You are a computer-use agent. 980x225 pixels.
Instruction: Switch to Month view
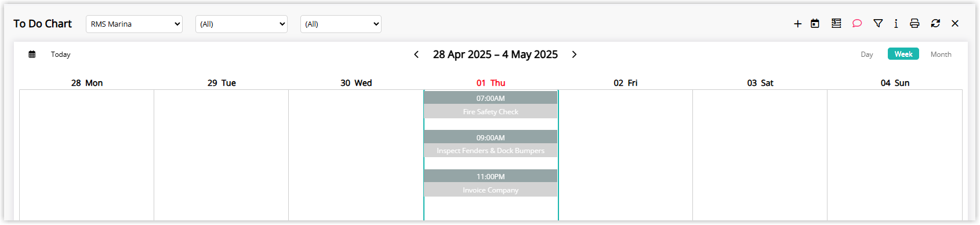point(941,55)
